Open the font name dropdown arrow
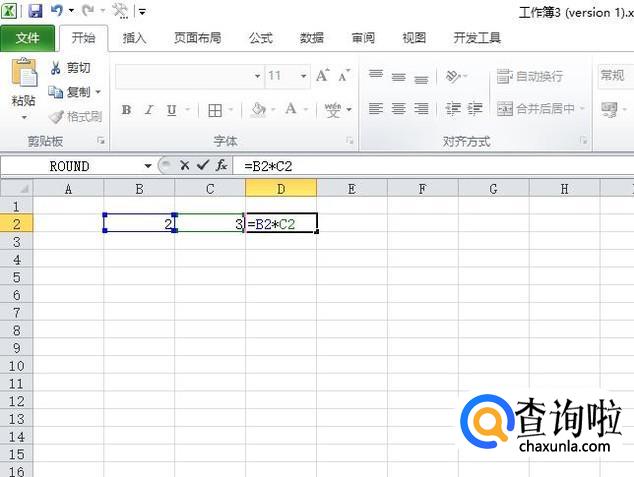 pos(258,76)
